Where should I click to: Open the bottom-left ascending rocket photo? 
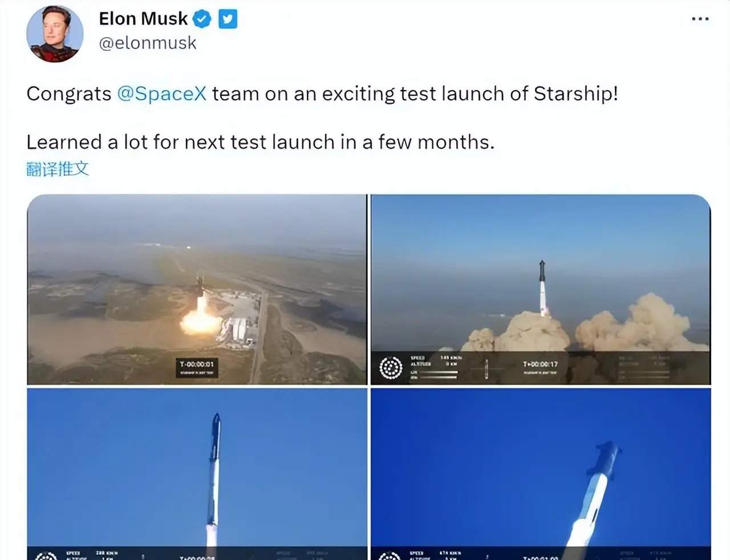(197, 474)
